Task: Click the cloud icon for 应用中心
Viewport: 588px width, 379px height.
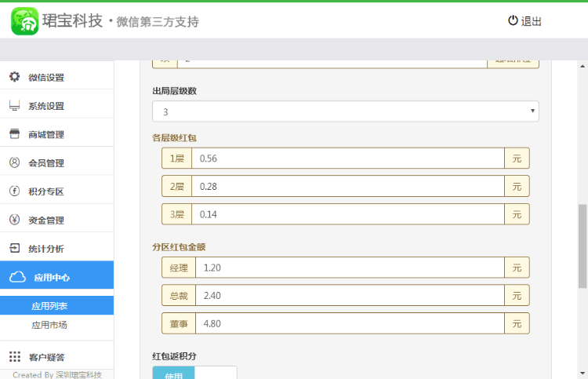Action: (x=17, y=277)
